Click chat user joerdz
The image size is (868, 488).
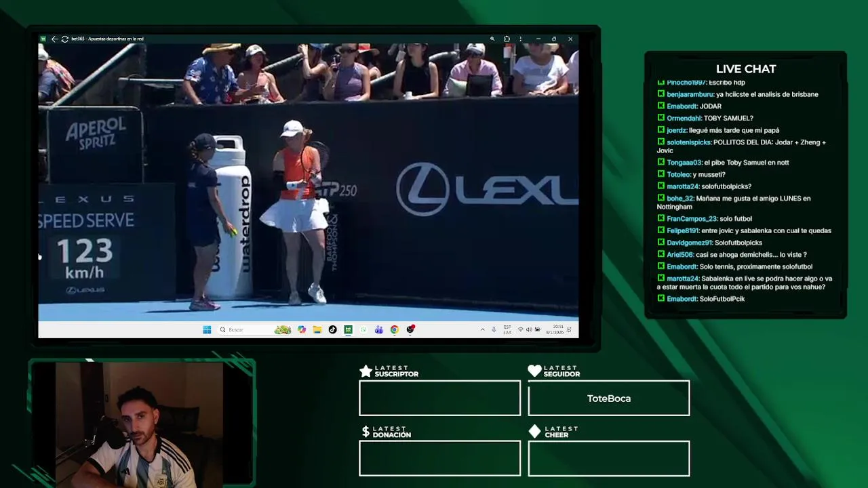pyautogui.click(x=677, y=130)
